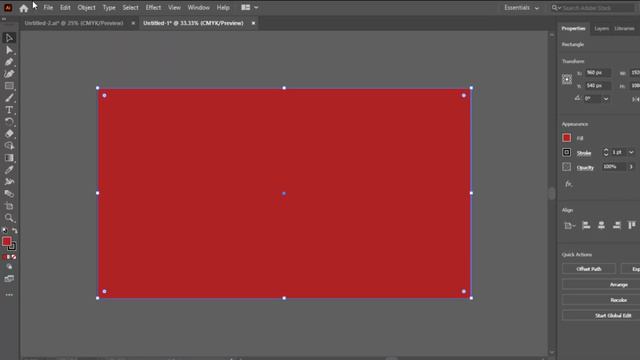Viewport: 640px width, 360px height.
Task: Click the Offset Path button
Action: 589,269
